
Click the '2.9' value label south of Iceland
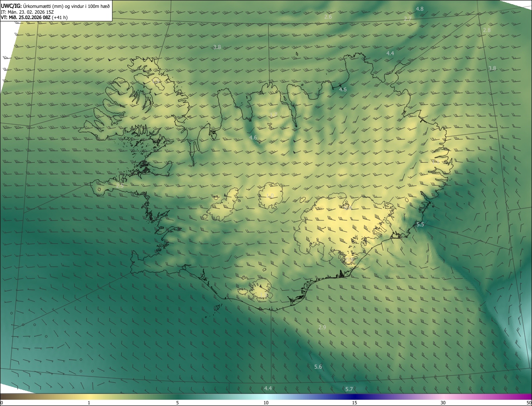(x=322, y=328)
